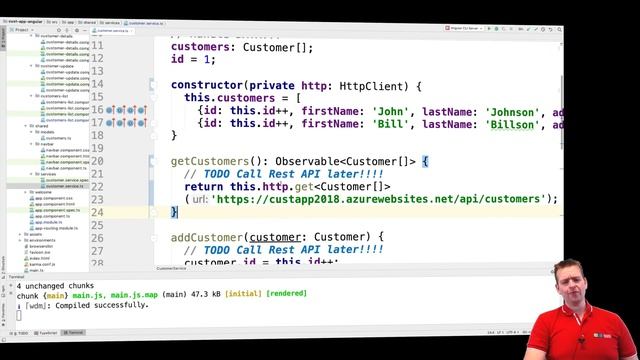
Task: Toggle the npm side tab
Action: click(3, 290)
